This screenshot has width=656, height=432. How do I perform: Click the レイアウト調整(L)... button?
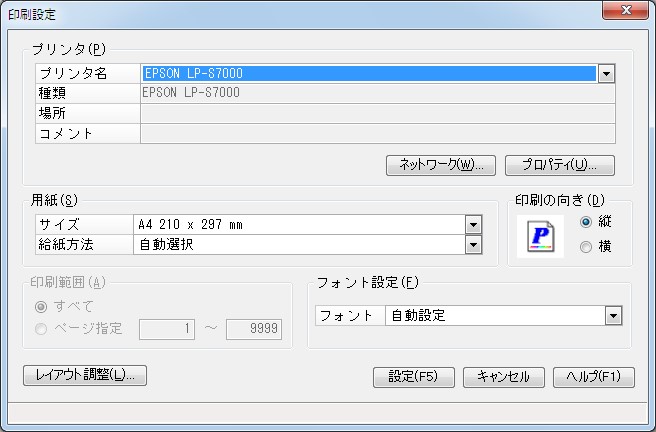tap(85, 375)
